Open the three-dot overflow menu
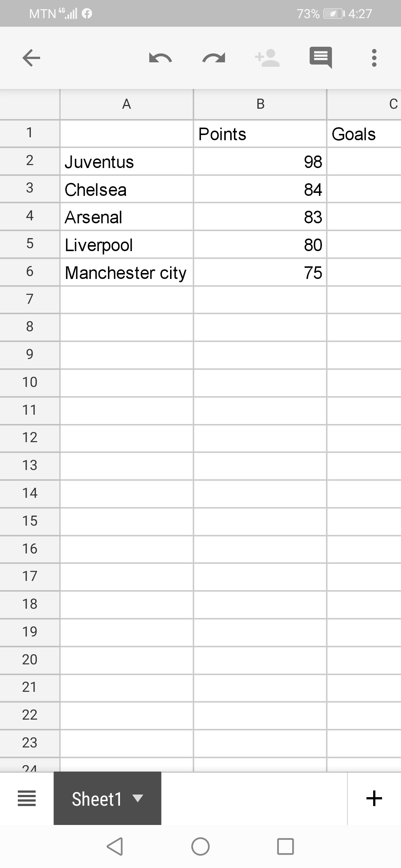Image resolution: width=401 pixels, height=868 pixels. point(374,58)
